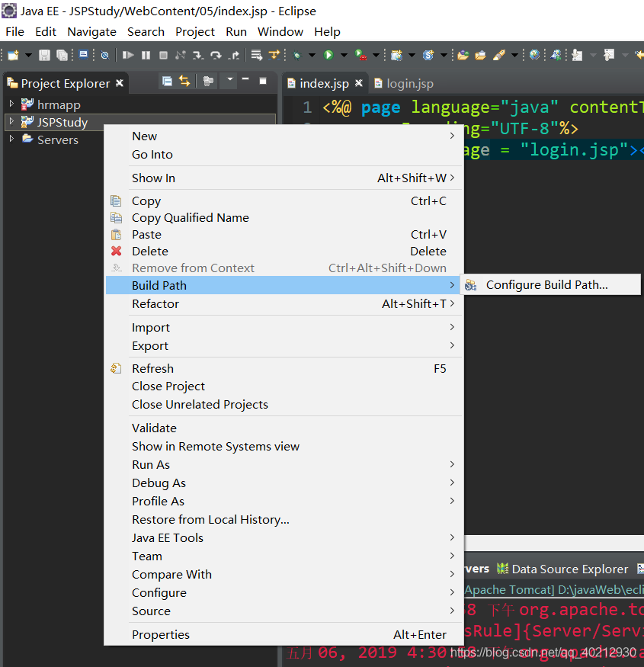Click the Resume debug icon

pyautogui.click(x=127, y=55)
